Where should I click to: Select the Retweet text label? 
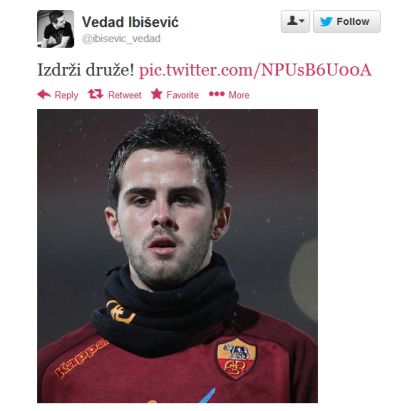[125, 95]
